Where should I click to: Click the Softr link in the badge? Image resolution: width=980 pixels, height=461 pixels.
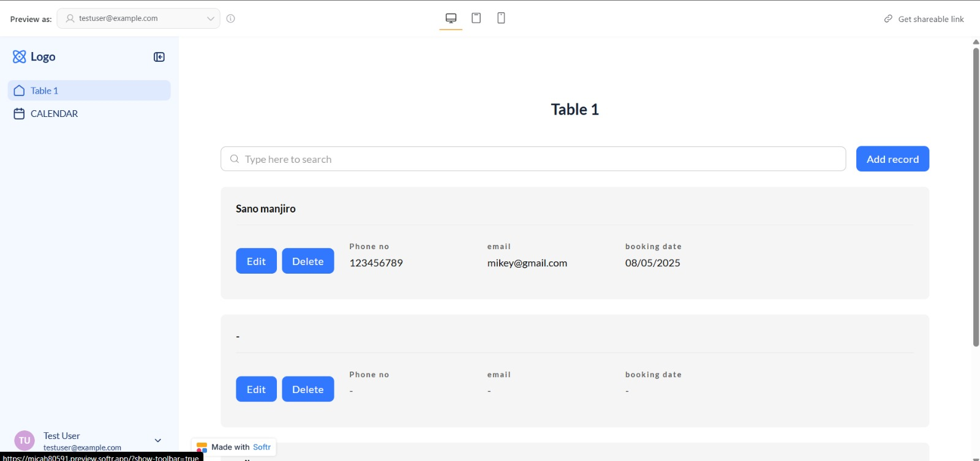coord(262,448)
